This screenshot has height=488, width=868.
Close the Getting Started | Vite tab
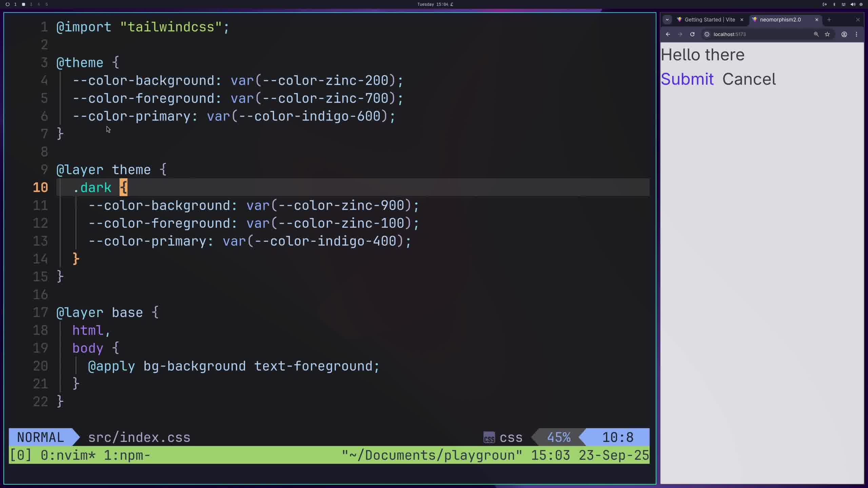(x=742, y=20)
